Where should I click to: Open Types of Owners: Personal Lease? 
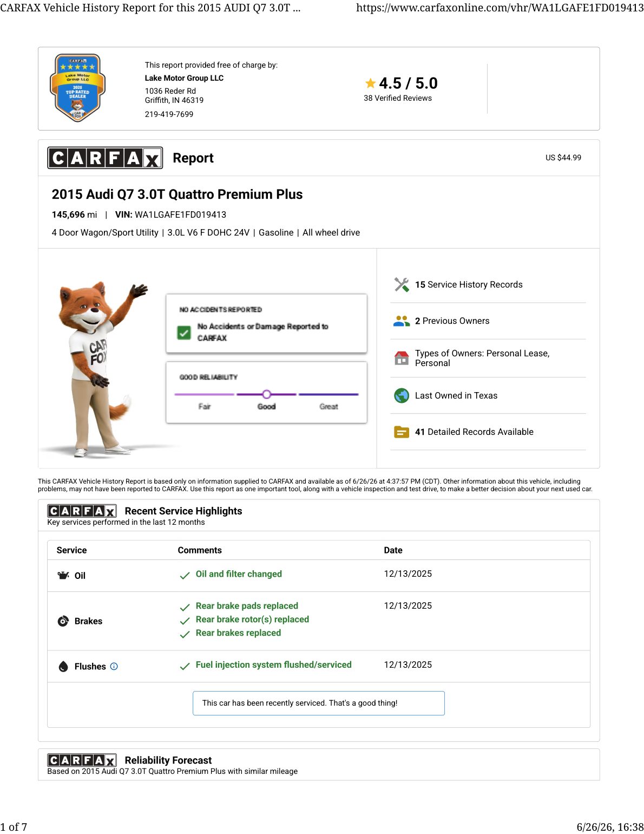point(482,359)
